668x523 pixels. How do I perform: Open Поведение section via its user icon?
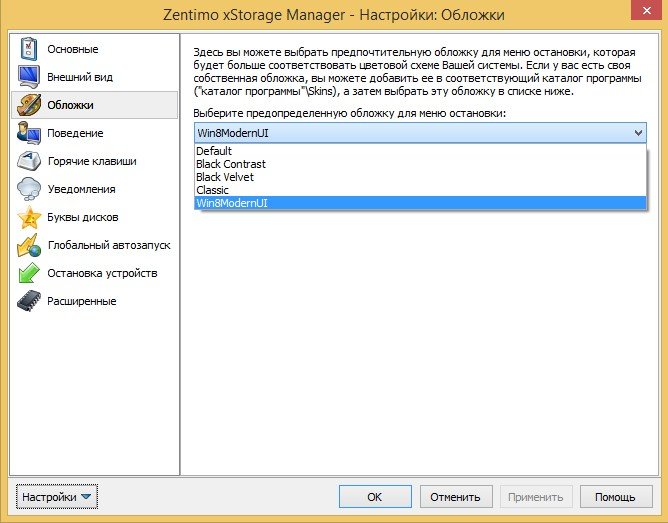(x=28, y=133)
